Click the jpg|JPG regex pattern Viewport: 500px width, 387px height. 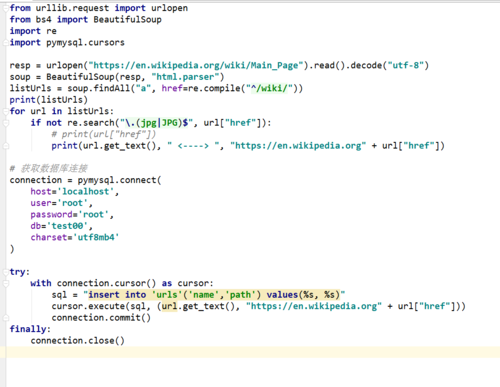159,123
